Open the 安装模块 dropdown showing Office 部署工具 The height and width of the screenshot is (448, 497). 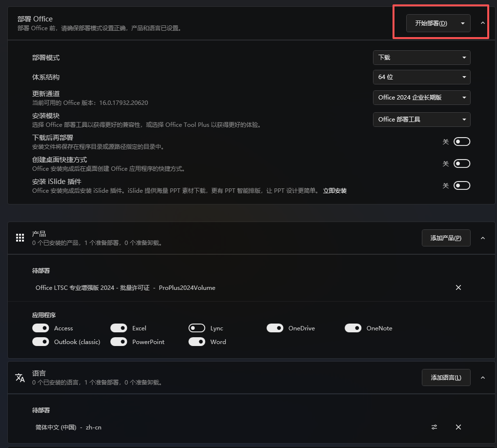421,120
